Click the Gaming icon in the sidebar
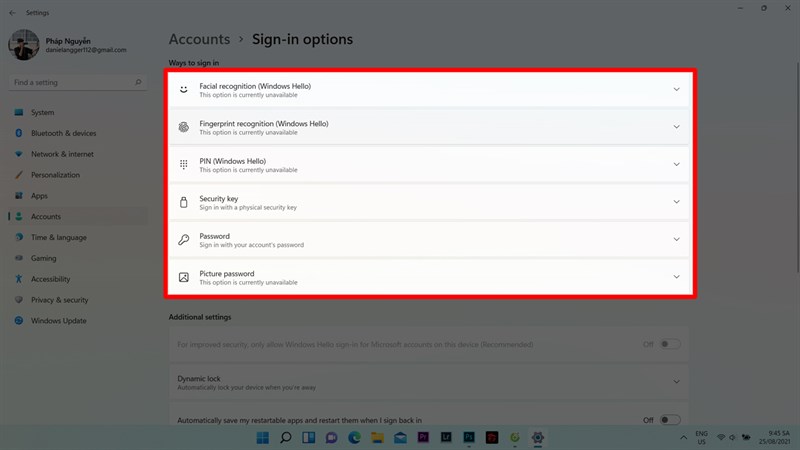 pos(18,258)
